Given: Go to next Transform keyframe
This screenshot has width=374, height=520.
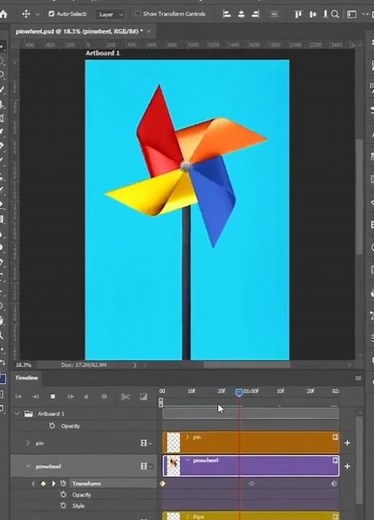Looking at the screenshot, I should point(53,483).
